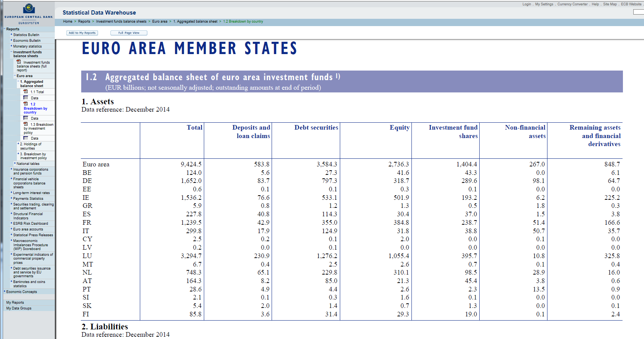This screenshot has height=339, width=644.
Task: Select ESRB Risk Dashboard in sidebar
Action: (x=31, y=224)
